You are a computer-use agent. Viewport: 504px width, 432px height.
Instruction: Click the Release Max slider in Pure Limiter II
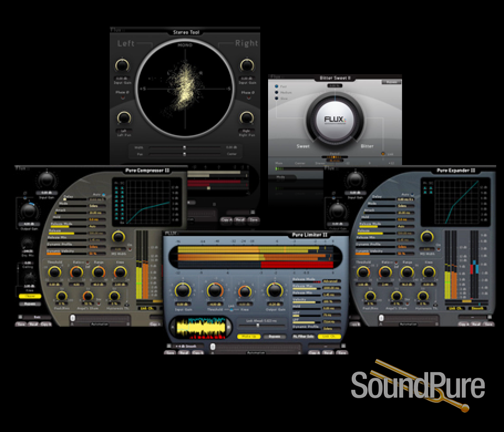coord(307,289)
